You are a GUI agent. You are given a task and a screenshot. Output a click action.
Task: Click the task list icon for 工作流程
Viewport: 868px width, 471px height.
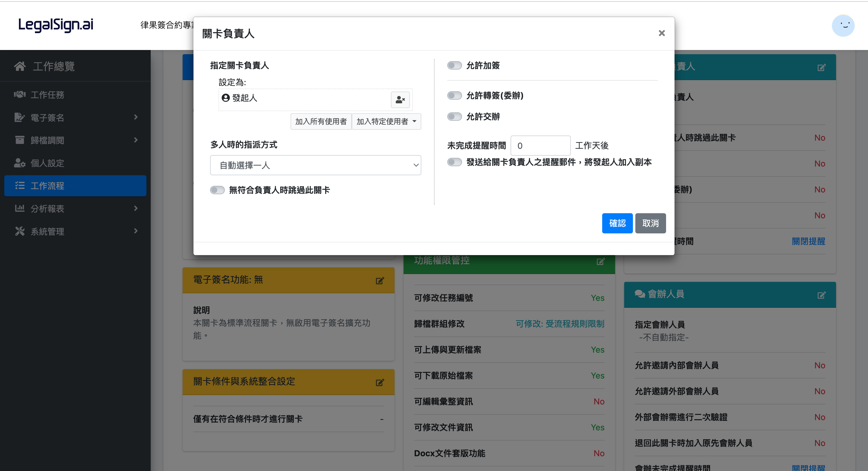tap(20, 186)
